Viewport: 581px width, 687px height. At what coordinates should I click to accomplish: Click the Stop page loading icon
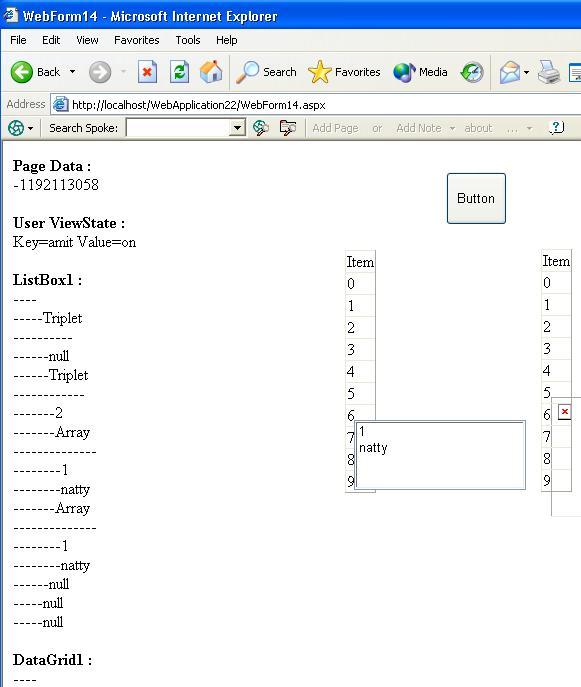(147, 72)
